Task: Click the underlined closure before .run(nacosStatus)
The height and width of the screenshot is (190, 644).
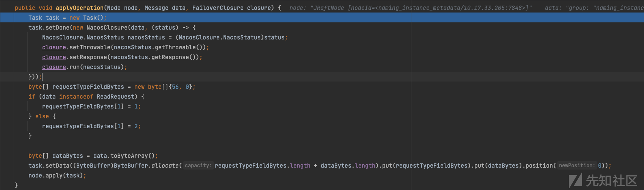Action: (x=54, y=67)
